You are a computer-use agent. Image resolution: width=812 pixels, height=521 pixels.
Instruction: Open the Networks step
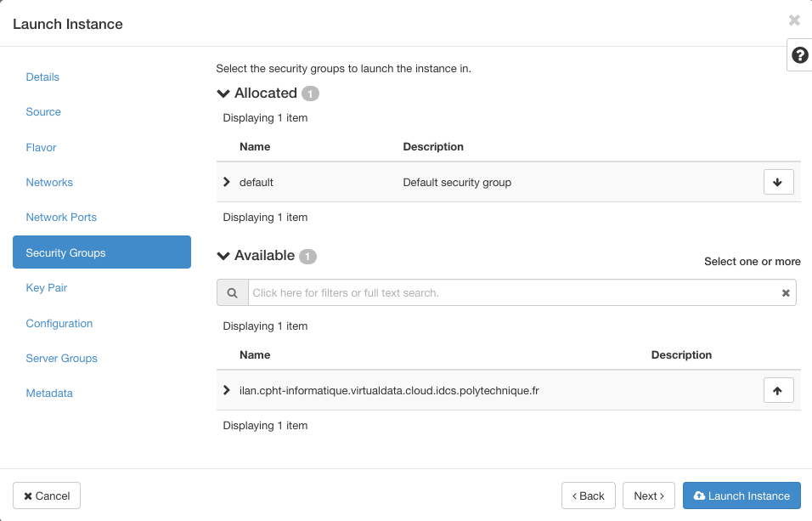(x=49, y=182)
